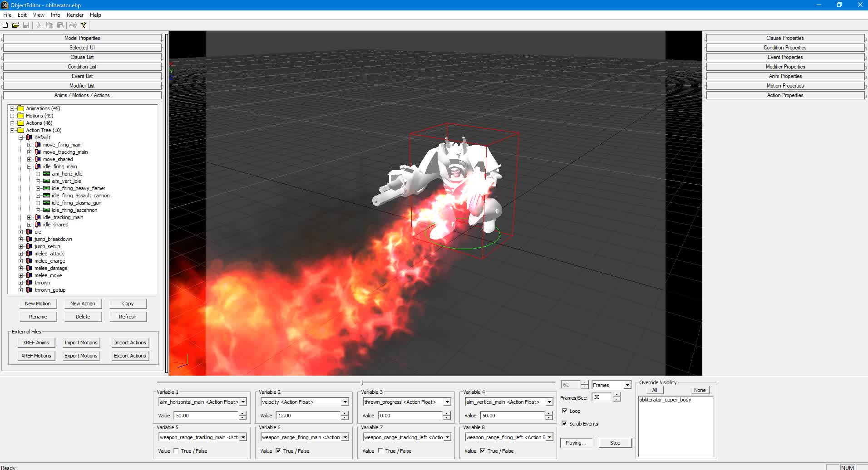Select the Animations (45) folder icon
868x470 pixels.
(x=20, y=108)
